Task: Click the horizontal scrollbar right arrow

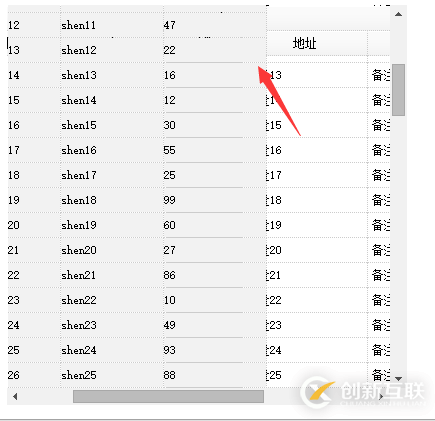Action: (381, 396)
